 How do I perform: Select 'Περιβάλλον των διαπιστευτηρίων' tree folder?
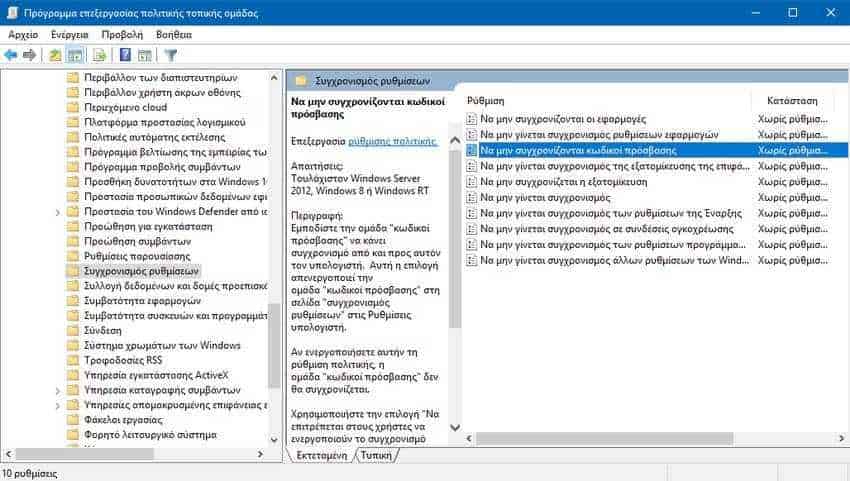click(x=160, y=78)
